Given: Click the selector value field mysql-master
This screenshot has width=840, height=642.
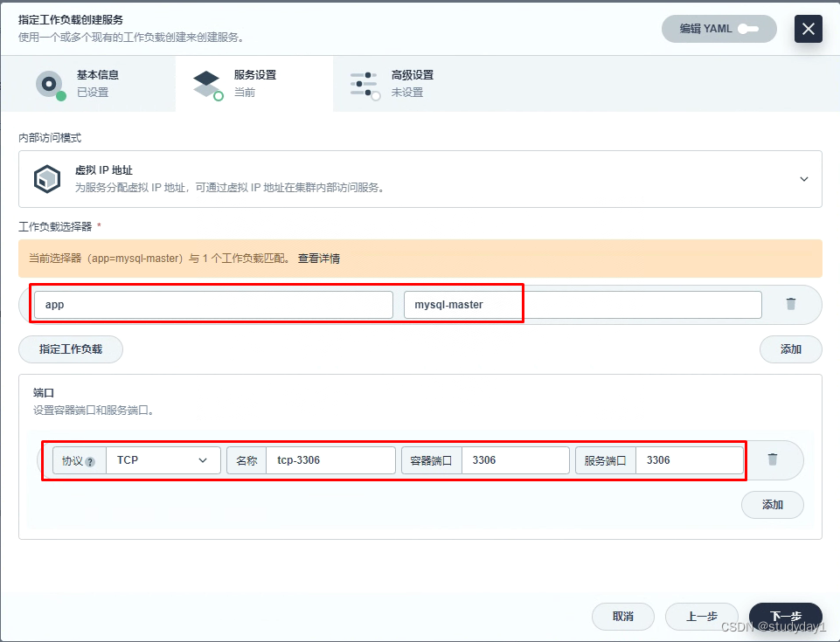Looking at the screenshot, I should [x=583, y=305].
